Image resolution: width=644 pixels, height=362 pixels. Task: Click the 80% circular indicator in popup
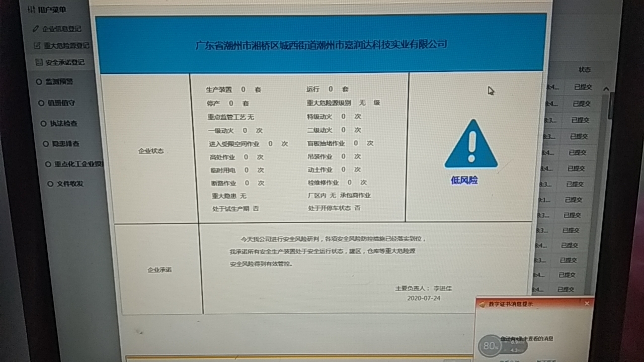[490, 346]
